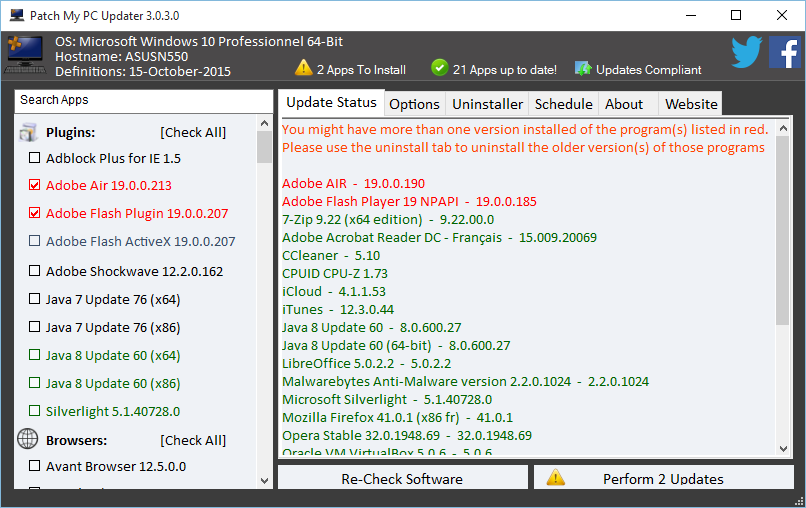Uncheck Adobe Air 19.0.0.213

34,185
